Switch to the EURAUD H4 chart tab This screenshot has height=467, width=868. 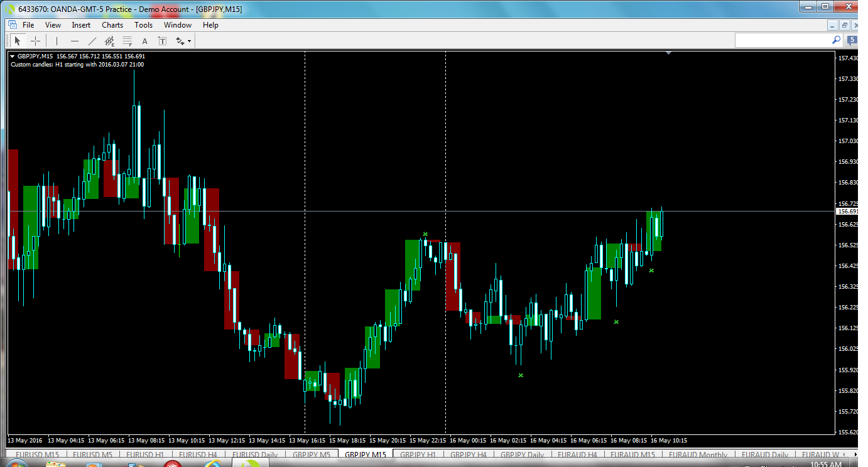point(578,455)
